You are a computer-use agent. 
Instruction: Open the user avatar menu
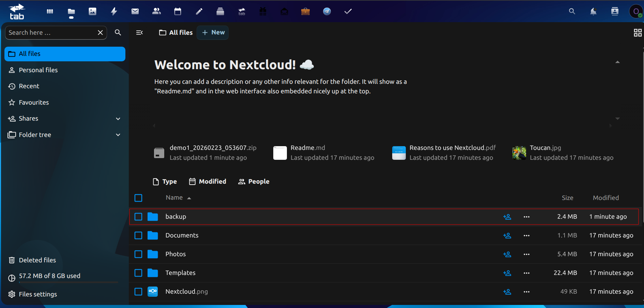(636, 12)
